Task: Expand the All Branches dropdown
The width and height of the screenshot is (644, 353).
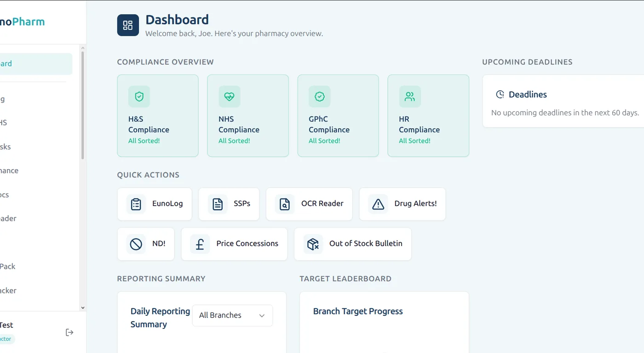Action: pyautogui.click(x=232, y=315)
